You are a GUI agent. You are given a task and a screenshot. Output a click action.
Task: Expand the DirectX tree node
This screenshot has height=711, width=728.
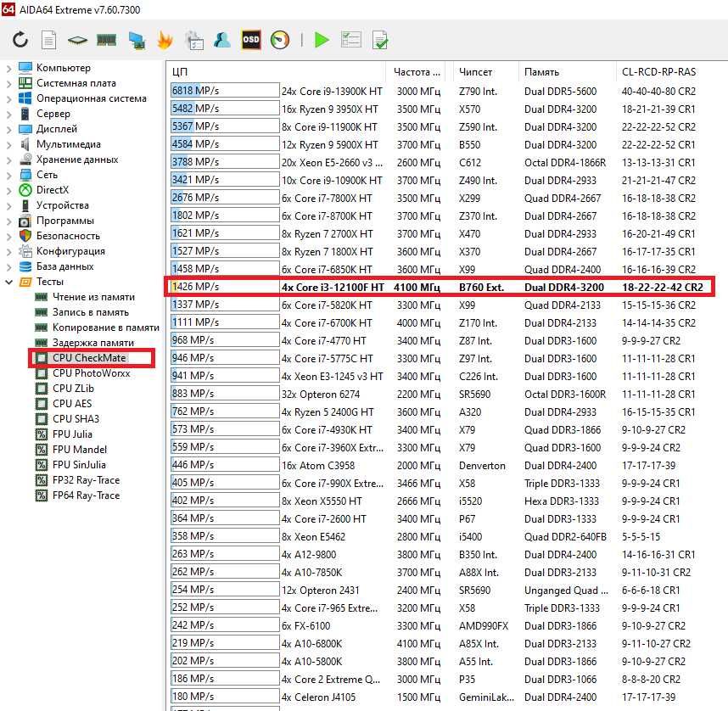click(8, 190)
